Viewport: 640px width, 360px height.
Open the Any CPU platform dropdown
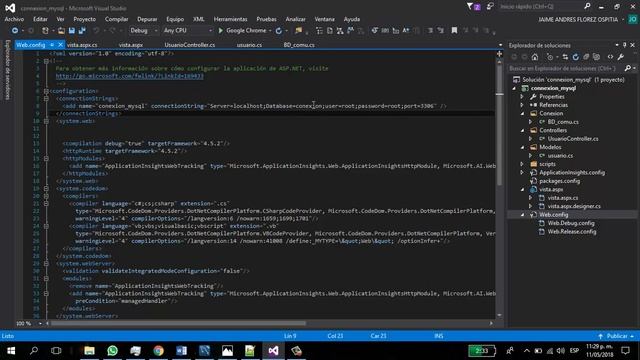tap(210, 31)
